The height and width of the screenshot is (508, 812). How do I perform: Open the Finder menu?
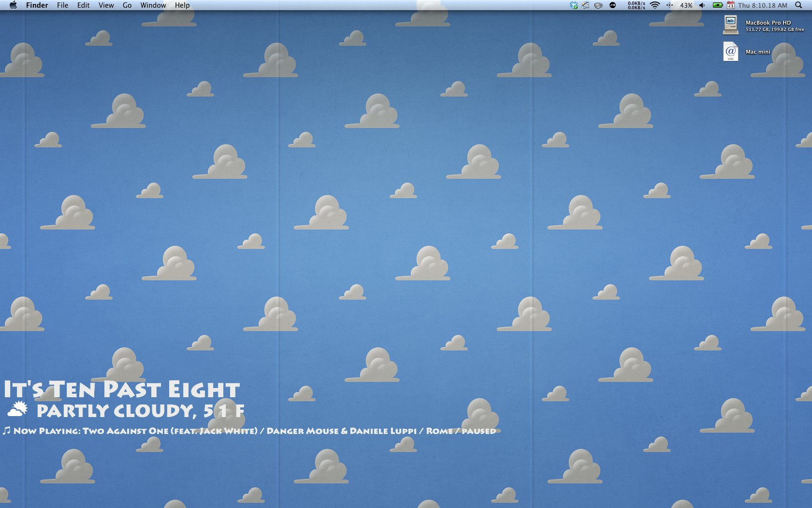tap(37, 5)
